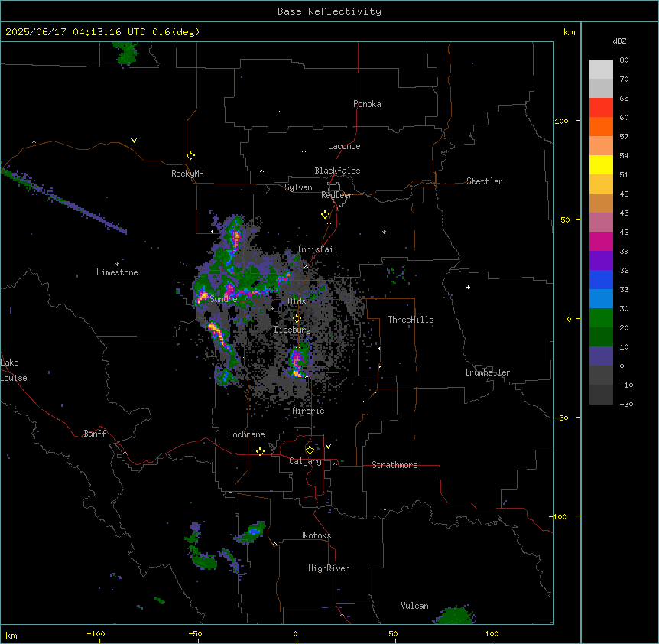Click the Vulcan label

coord(414,606)
